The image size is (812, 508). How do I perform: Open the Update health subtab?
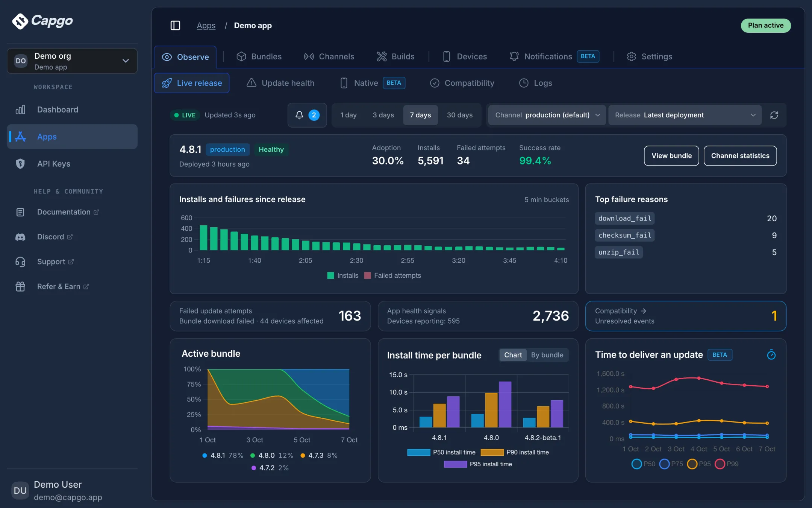[x=280, y=83]
